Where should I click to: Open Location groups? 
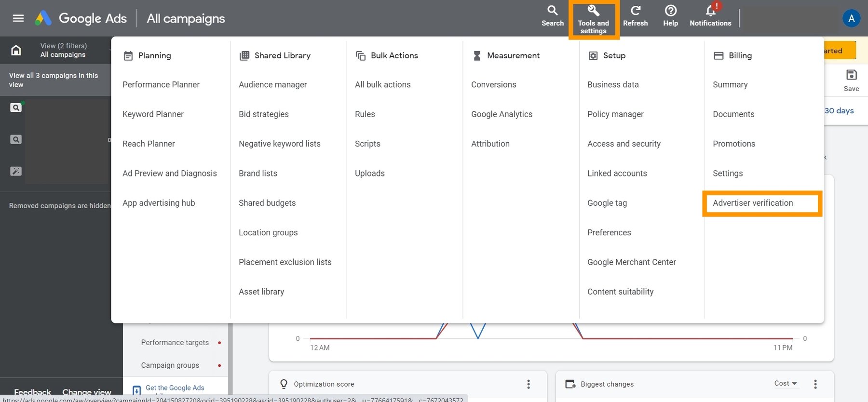pyautogui.click(x=268, y=233)
